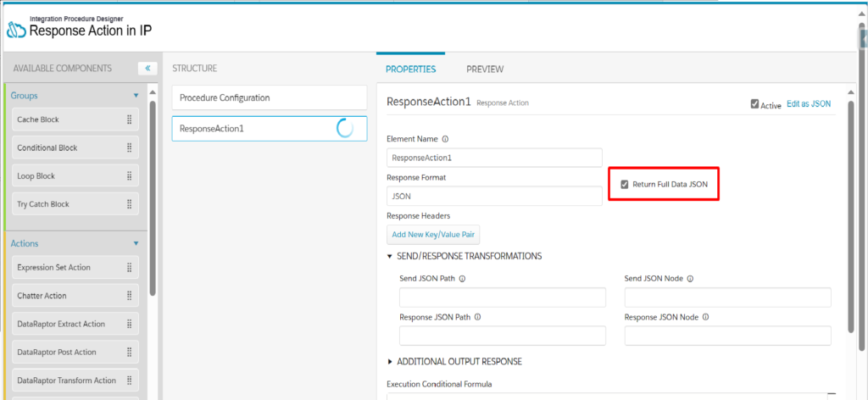Viewport: 868px width, 400px height.
Task: Select Procedure Configuration in Structure
Action: pyautogui.click(x=270, y=97)
